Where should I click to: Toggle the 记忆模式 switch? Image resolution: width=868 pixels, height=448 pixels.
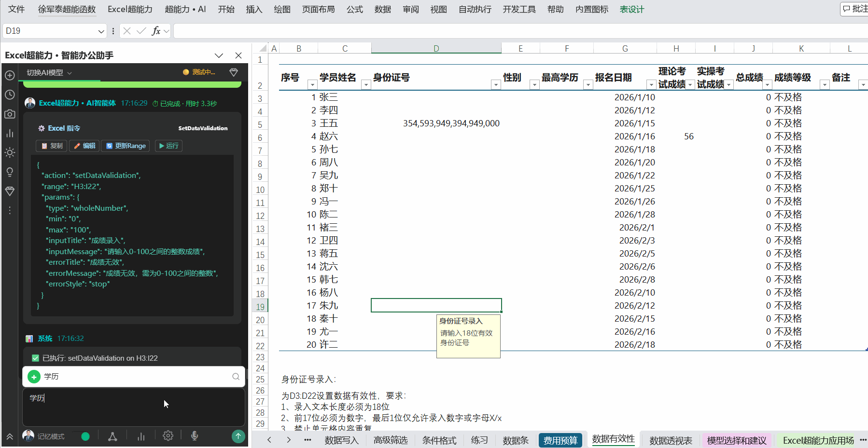81,436
